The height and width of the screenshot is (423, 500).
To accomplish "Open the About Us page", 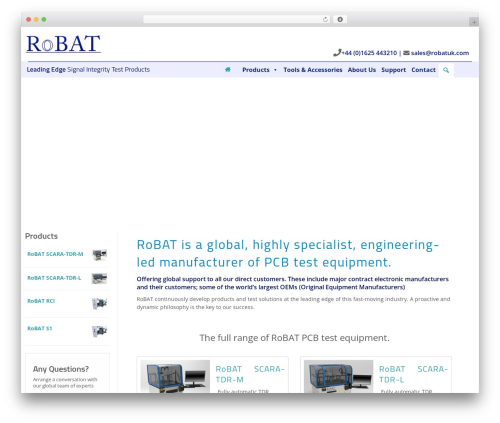I will 362,70.
